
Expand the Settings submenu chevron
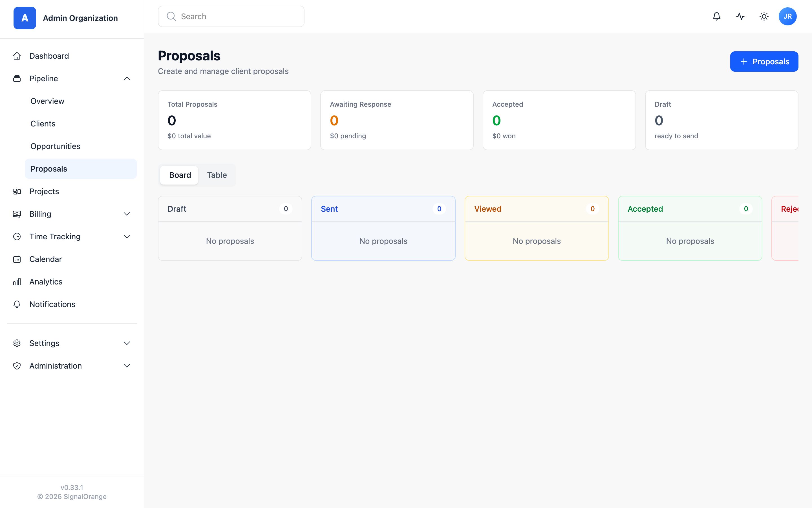[127, 343]
